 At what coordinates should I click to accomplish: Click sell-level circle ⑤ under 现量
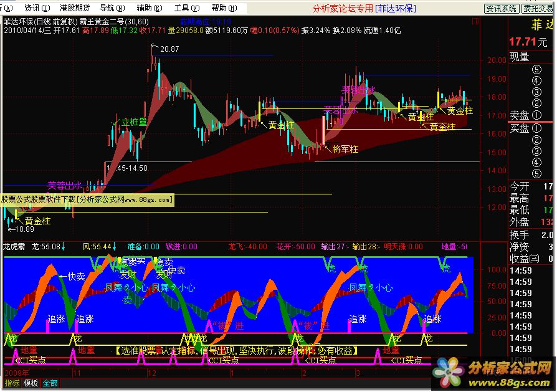tap(536, 70)
